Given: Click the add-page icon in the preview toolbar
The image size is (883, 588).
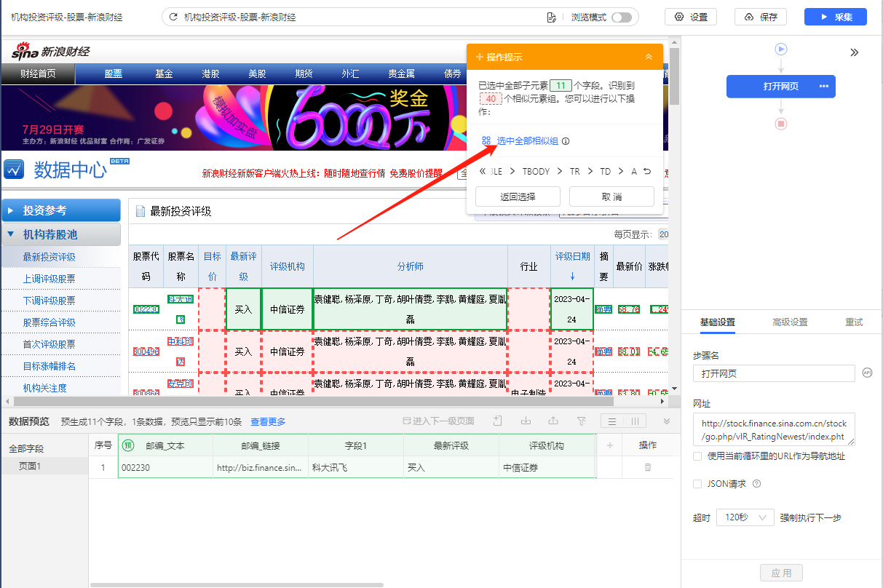Looking at the screenshot, I should click(x=498, y=421).
